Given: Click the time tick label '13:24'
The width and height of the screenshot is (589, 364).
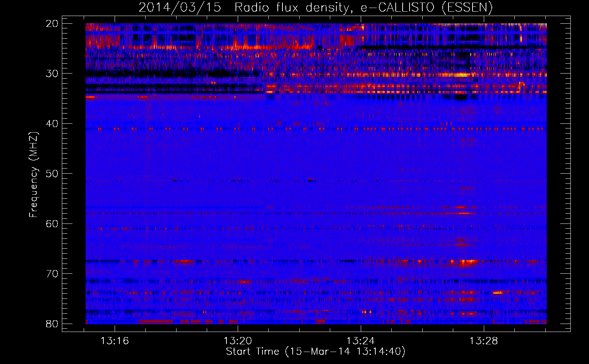Looking at the screenshot, I should (361, 341).
